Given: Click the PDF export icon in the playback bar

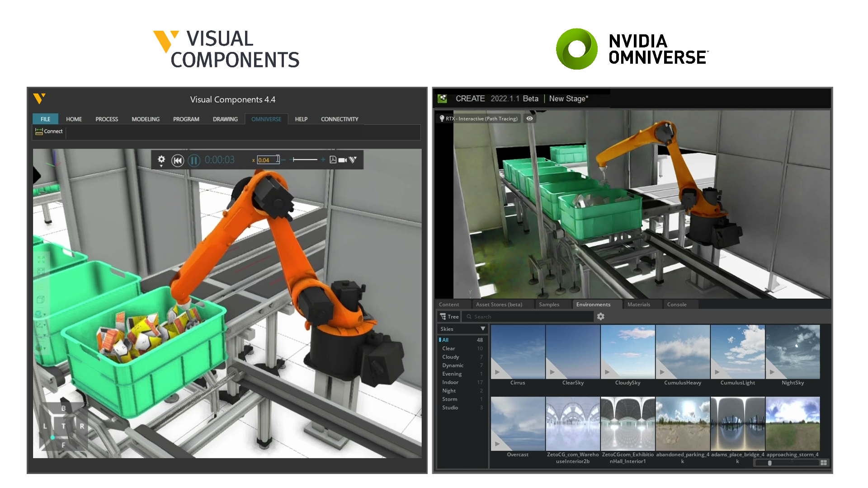Looking at the screenshot, I should [333, 160].
